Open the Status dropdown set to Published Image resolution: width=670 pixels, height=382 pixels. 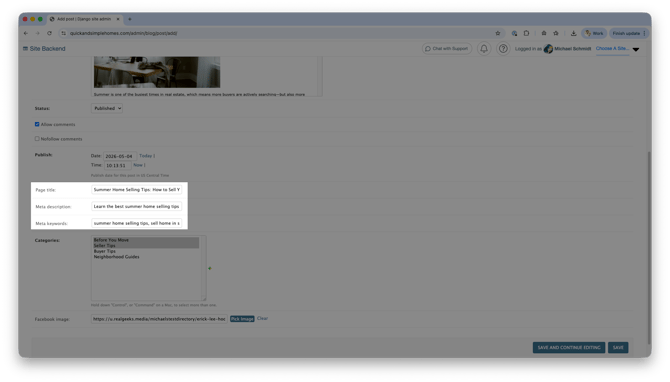107,109
